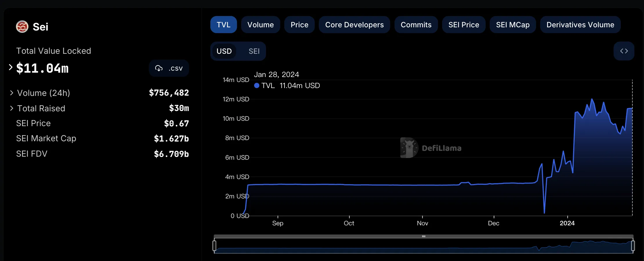Click the SEI Market Cap value $1.627b
The height and width of the screenshot is (261, 644).
171,139
